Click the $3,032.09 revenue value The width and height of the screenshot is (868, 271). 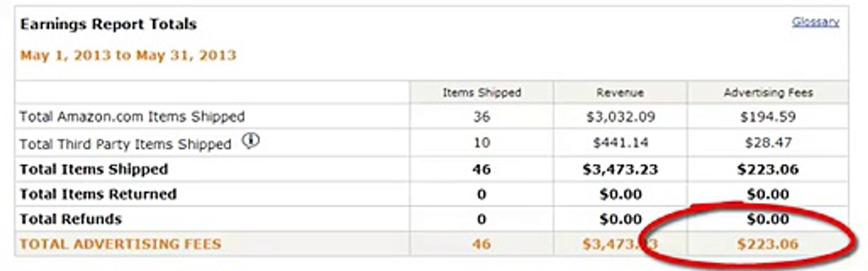point(620,117)
